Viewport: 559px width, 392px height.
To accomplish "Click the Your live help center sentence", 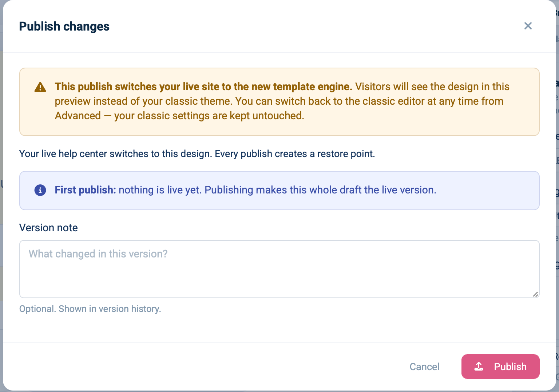I will (x=116, y=154).
